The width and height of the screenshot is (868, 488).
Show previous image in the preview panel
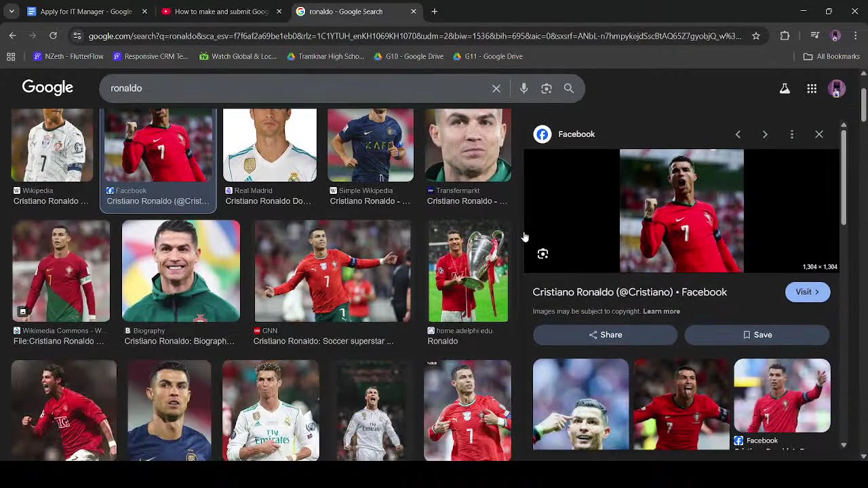click(738, 134)
